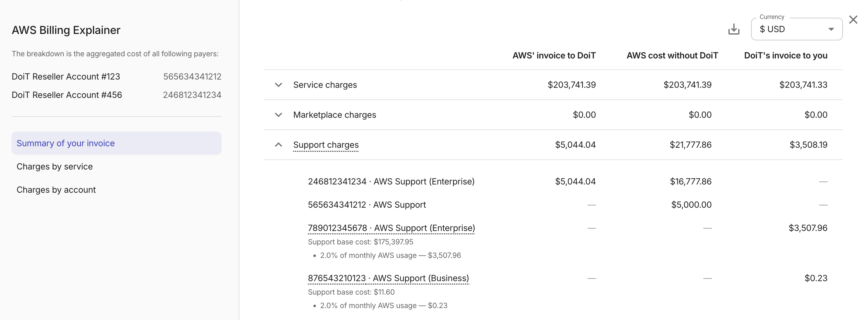Click payer ID 246812341234 in sidebar
868x320 pixels.
192,95
